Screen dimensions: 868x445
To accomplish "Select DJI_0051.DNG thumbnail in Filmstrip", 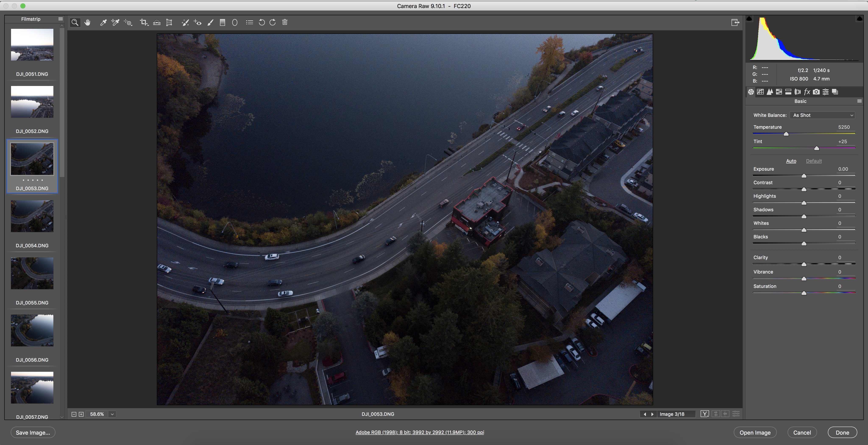I will (x=32, y=45).
